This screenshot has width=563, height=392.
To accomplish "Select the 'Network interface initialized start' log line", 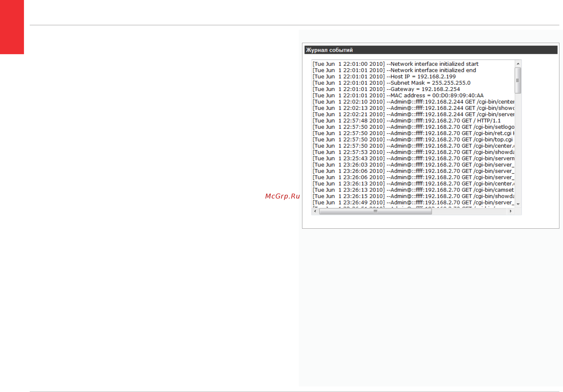I will pyautogui.click(x=396, y=64).
